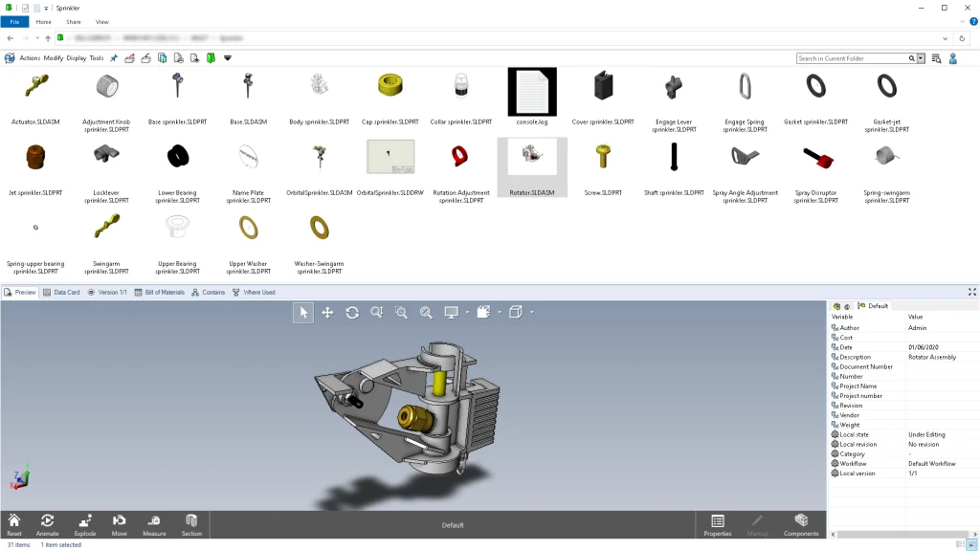Expand the address bar history dropdown
Screen dimensions: 980x551
pyautogui.click(x=947, y=38)
